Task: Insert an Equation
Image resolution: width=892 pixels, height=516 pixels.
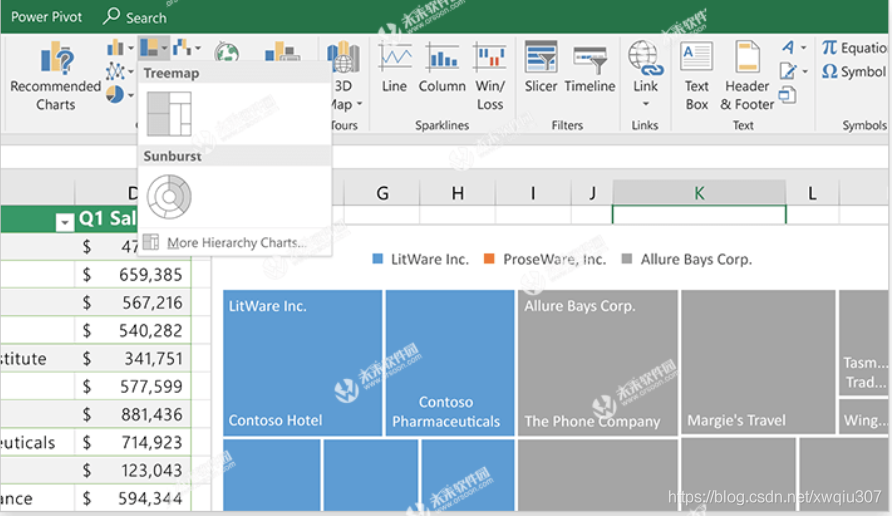Action: pos(854,48)
